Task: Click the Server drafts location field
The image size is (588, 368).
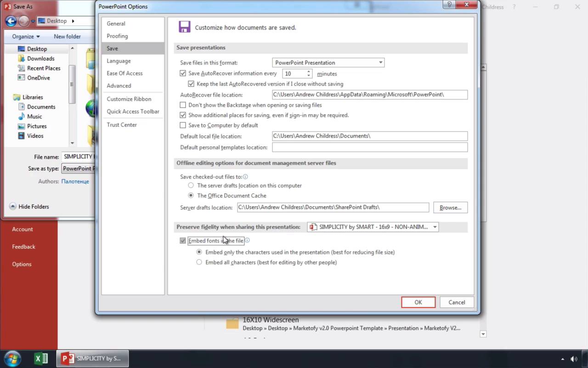Action: coord(333,207)
